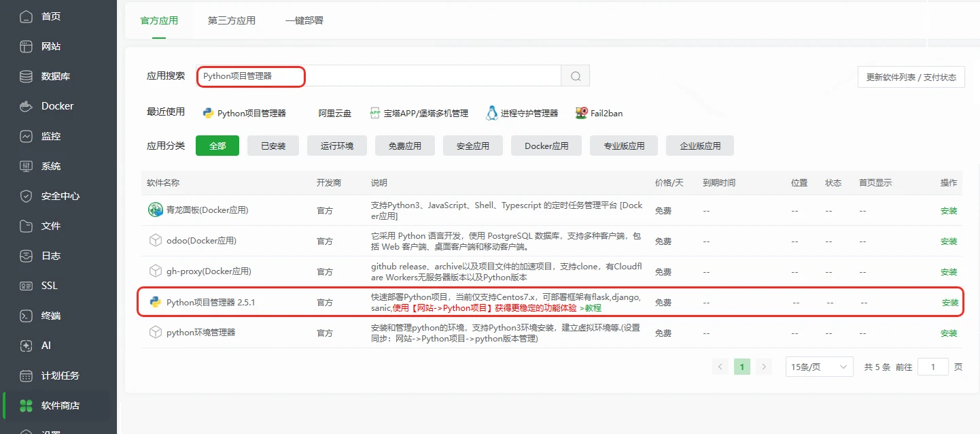The image size is (980, 434).
Task: Click the Fail2ban icon in recently used
Action: pos(581,113)
